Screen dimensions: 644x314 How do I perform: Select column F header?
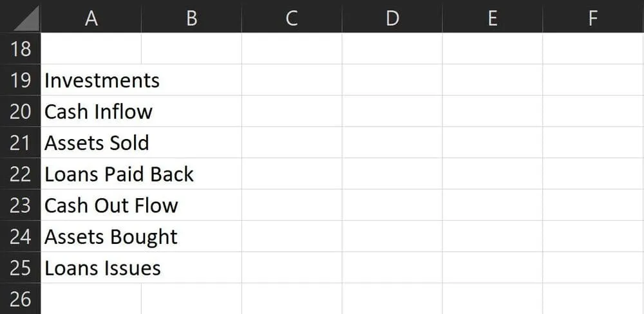click(x=593, y=18)
